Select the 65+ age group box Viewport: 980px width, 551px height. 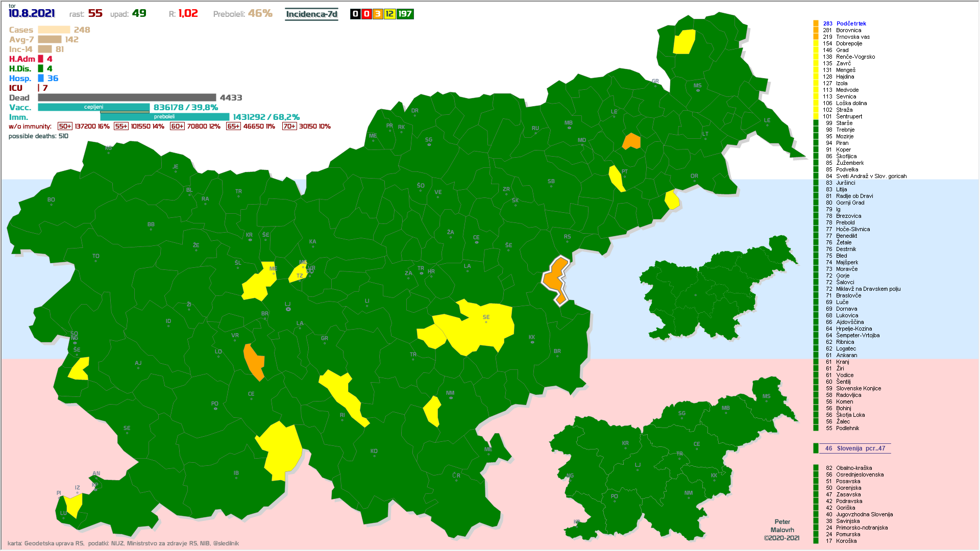pos(233,127)
